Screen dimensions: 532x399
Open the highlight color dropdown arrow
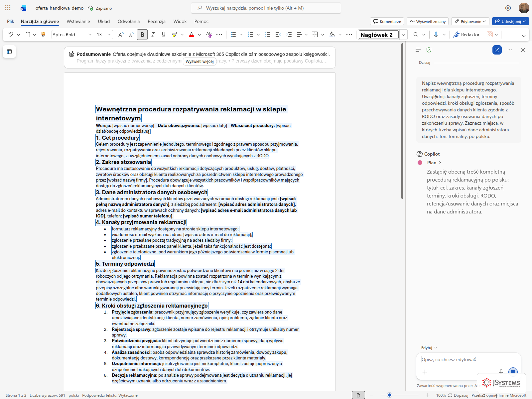tap(182, 35)
